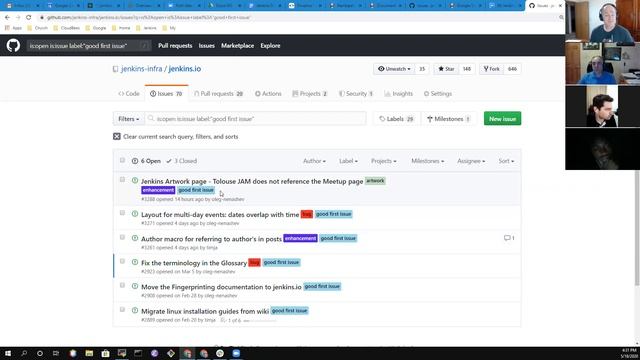This screenshot has width=640, height=360.
Task: Open the Settings repository tab
Action: coord(438,93)
